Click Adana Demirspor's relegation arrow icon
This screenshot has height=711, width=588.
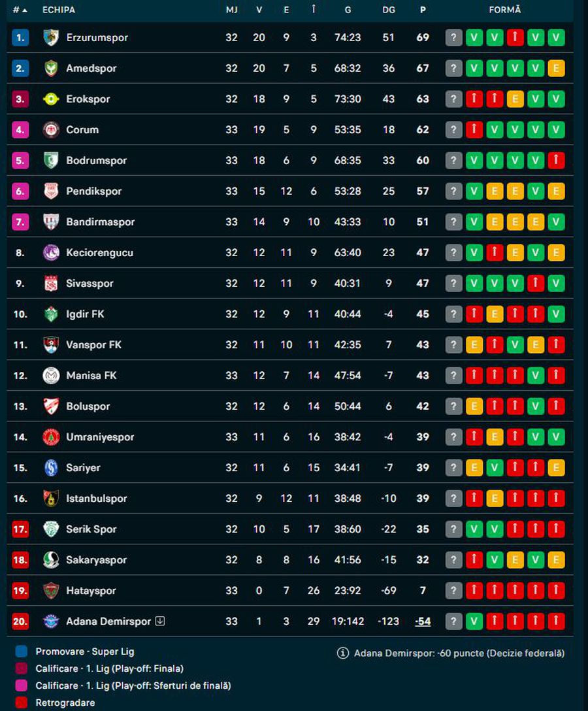point(160,621)
